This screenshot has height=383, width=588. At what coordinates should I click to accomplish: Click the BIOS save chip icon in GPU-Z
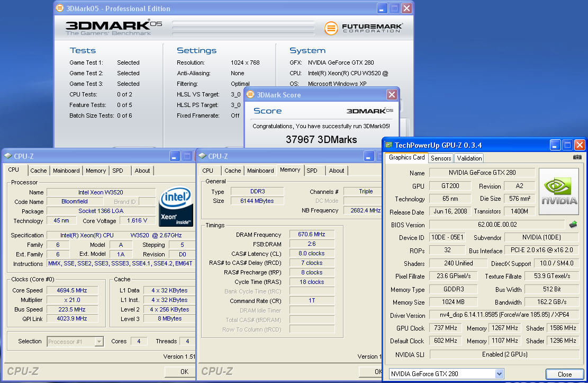(x=573, y=225)
